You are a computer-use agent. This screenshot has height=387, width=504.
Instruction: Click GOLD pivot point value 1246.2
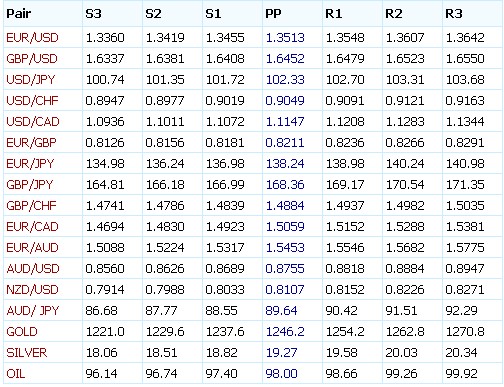pos(285,332)
